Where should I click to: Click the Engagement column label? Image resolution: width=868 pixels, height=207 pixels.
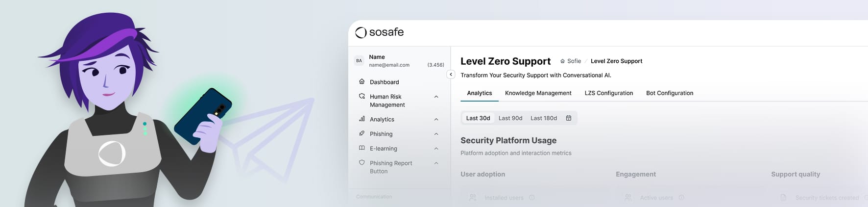636,174
